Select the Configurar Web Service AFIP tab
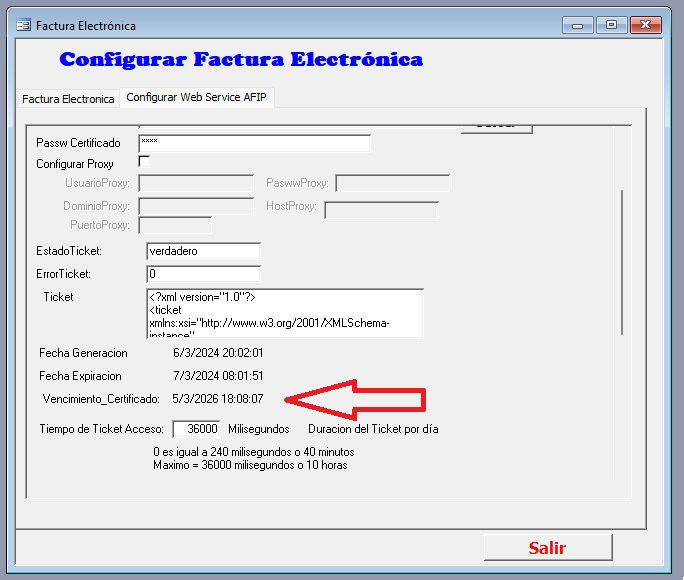Image resolution: width=684 pixels, height=580 pixels. 196,97
